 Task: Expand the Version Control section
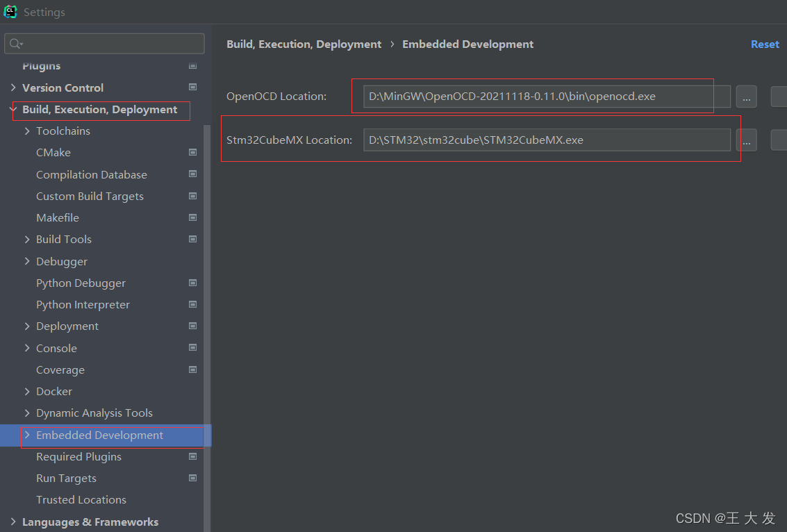click(x=13, y=88)
